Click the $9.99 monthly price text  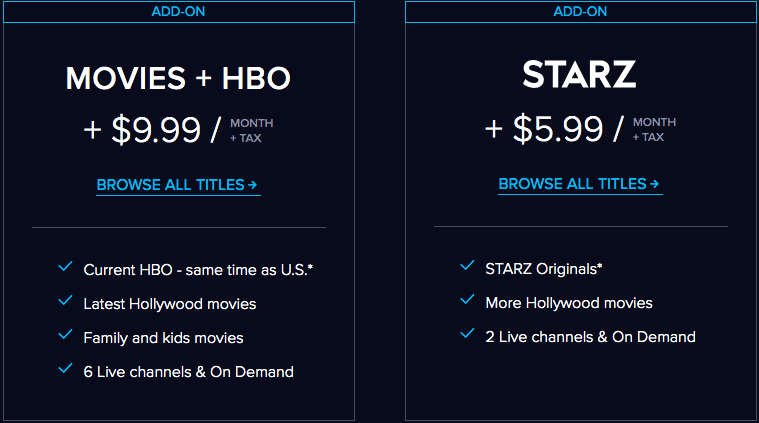(x=156, y=130)
